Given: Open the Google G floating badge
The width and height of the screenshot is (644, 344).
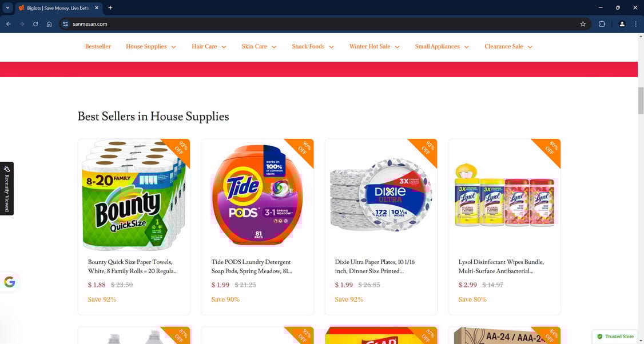Looking at the screenshot, I should tap(10, 282).
